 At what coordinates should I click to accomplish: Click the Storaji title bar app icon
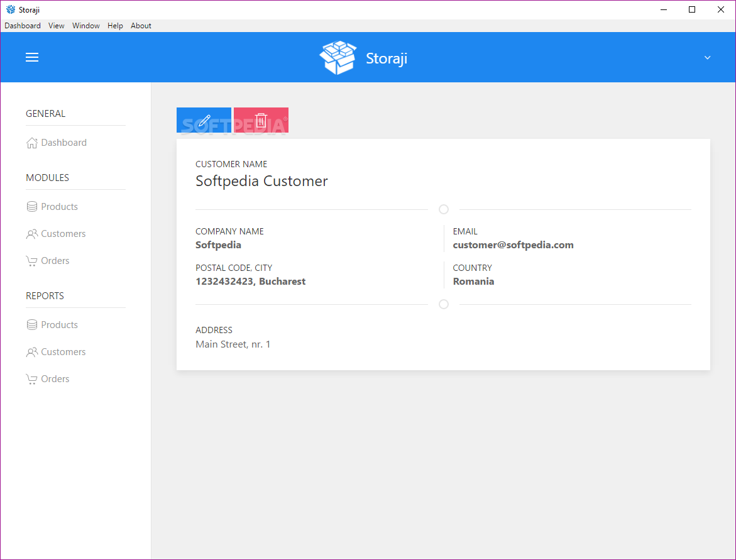[10, 9]
